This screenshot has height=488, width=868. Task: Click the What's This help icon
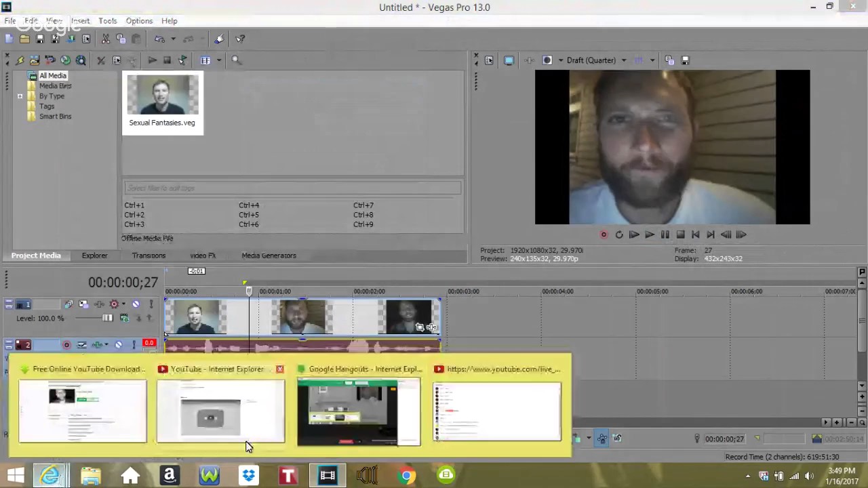(241, 39)
